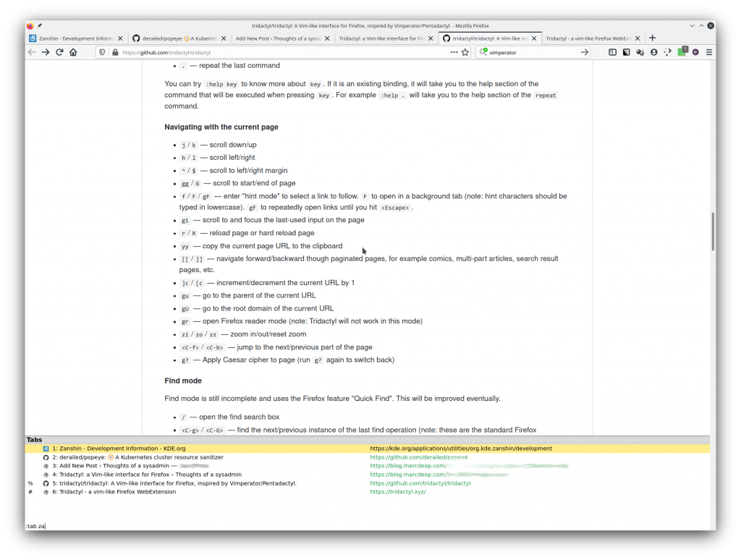The height and width of the screenshot is (560, 741).
Task: Open the search engine selector icon
Action: [x=483, y=52]
